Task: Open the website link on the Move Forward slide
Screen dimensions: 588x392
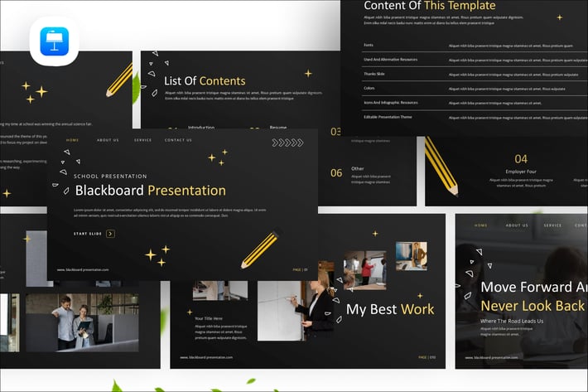Action: pos(492,357)
